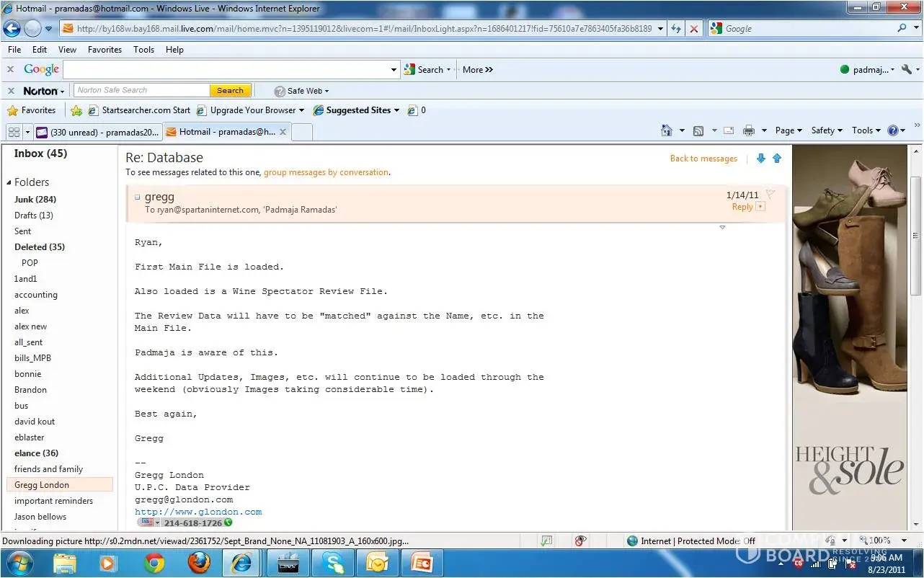Click the Norton Safe Search input field

[141, 91]
